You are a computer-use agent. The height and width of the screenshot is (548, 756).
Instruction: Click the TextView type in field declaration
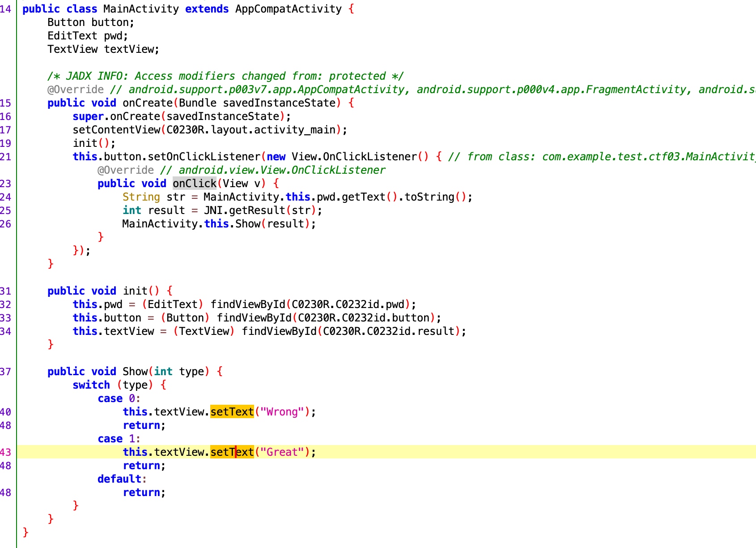(72, 49)
